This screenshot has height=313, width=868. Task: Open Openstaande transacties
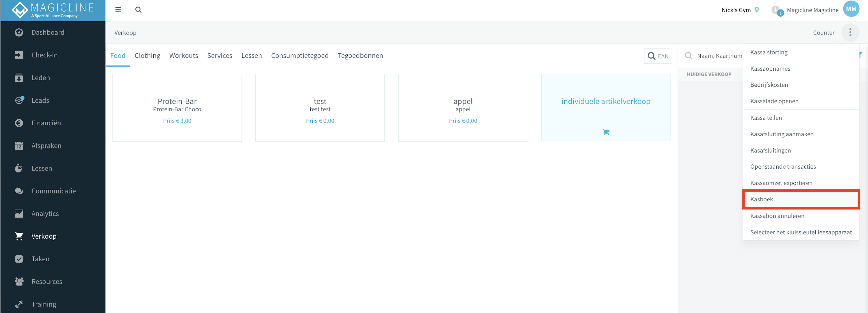click(801, 166)
